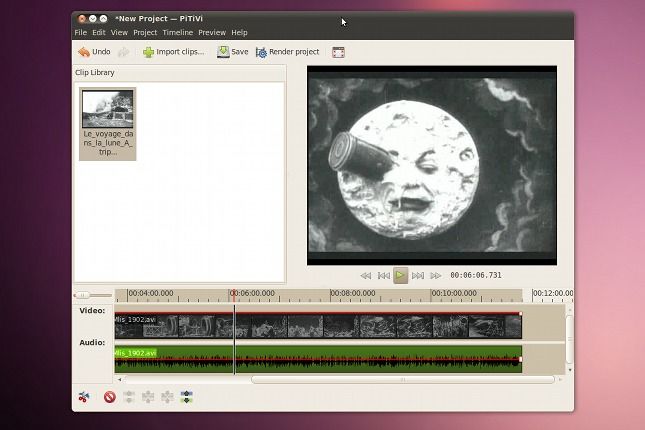Click the Render project button

(x=288, y=52)
